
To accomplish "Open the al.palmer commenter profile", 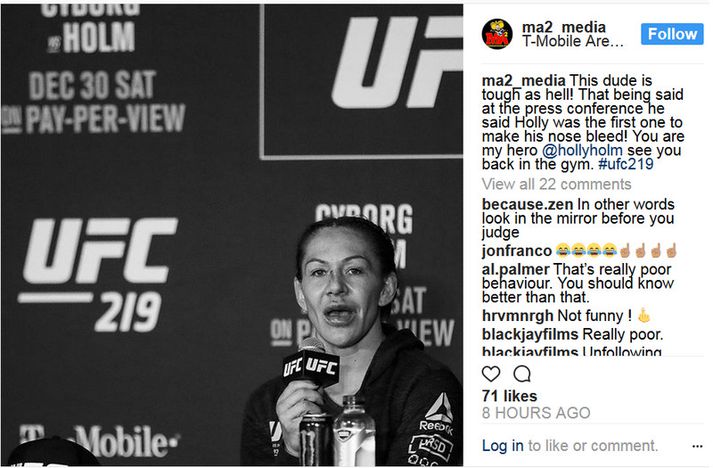I will pos(516,269).
